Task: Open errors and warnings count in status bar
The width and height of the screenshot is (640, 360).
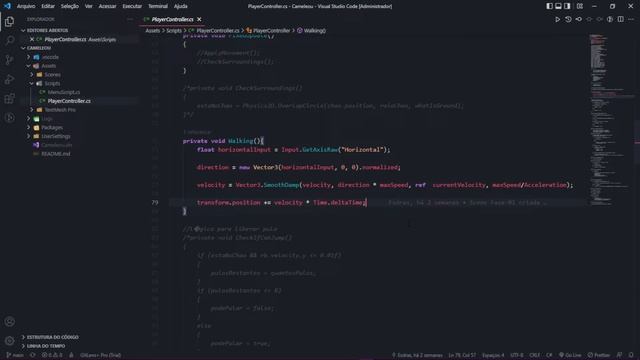Action: (52, 355)
